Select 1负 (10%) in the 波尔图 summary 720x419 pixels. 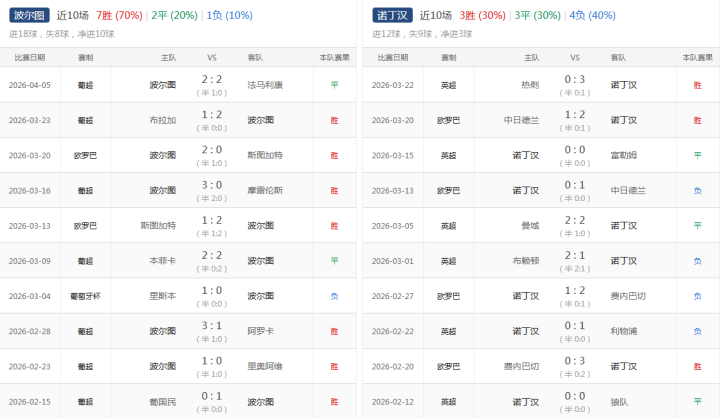pyautogui.click(x=230, y=15)
